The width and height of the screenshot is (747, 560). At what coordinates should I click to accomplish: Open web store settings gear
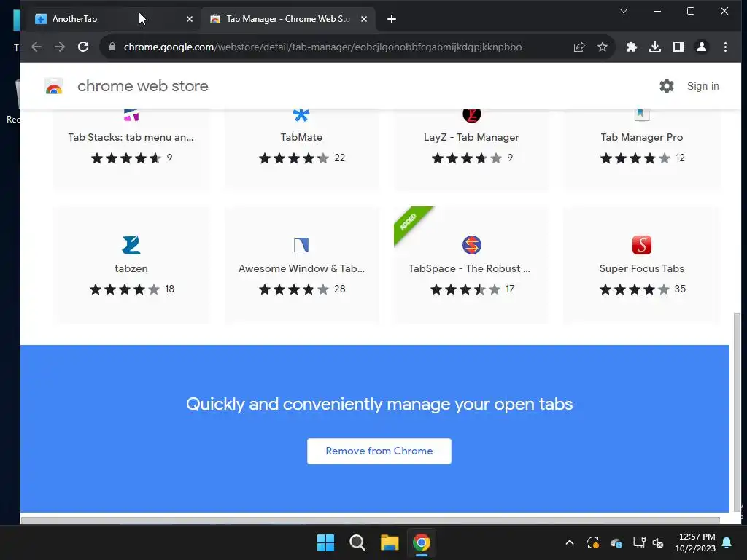pyautogui.click(x=667, y=86)
